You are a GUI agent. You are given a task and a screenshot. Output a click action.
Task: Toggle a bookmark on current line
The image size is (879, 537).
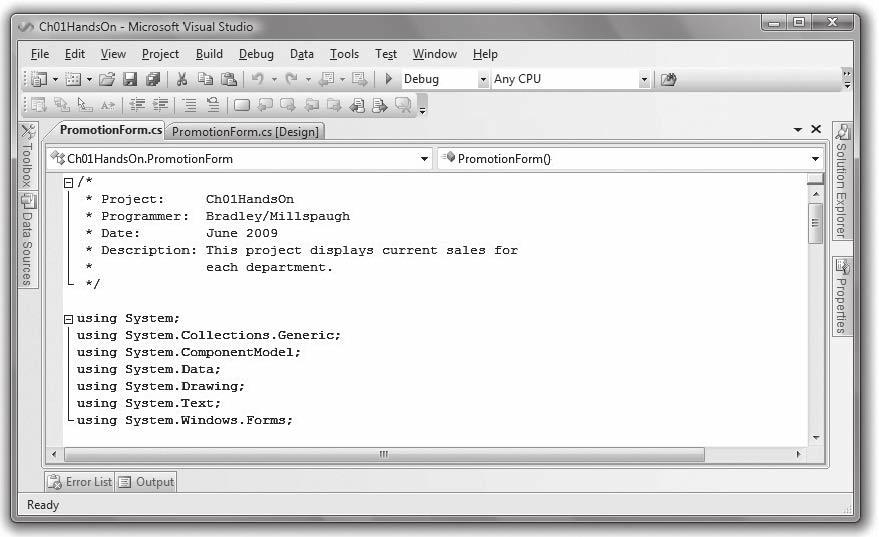(x=242, y=105)
